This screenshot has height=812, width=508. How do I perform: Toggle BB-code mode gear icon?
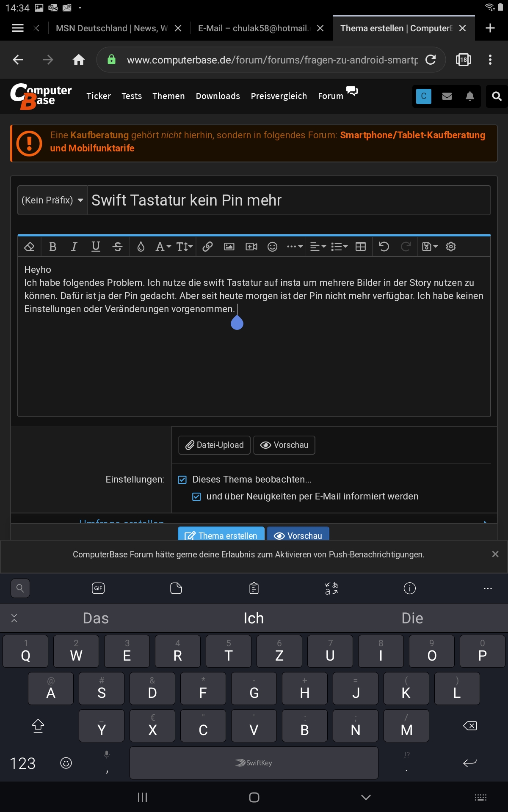click(451, 247)
